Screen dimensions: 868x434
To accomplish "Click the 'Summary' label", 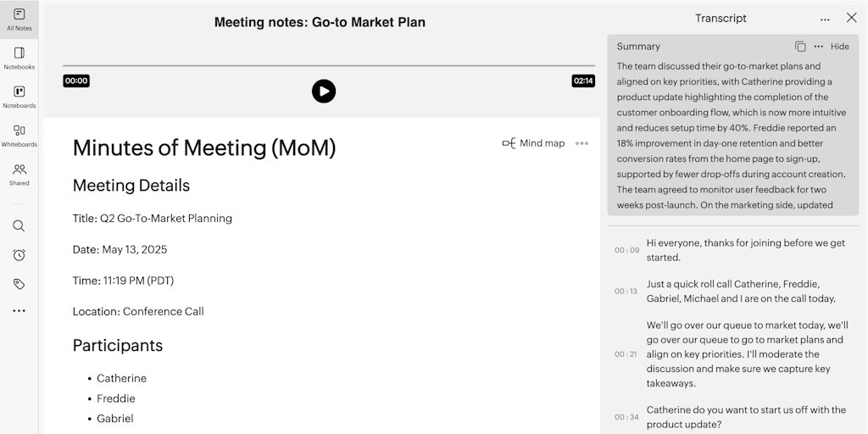I will pyautogui.click(x=638, y=47).
